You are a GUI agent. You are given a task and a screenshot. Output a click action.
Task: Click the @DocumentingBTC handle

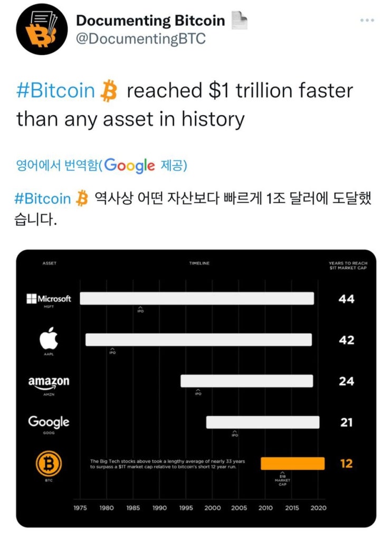click(140, 40)
